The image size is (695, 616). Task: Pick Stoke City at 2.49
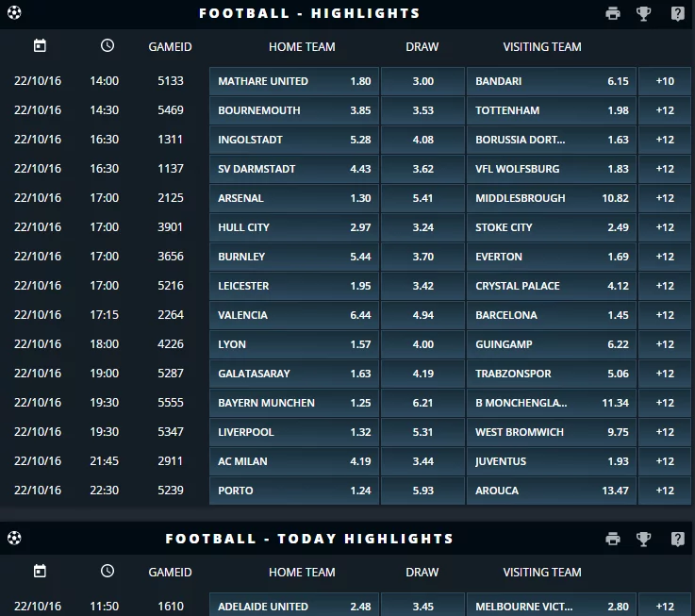click(x=552, y=227)
